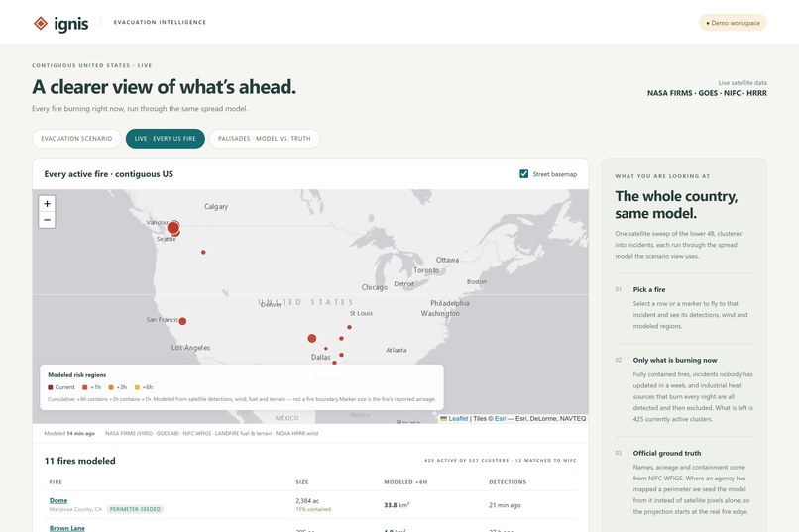
Task: Zoom out on the map
Action: click(x=47, y=220)
